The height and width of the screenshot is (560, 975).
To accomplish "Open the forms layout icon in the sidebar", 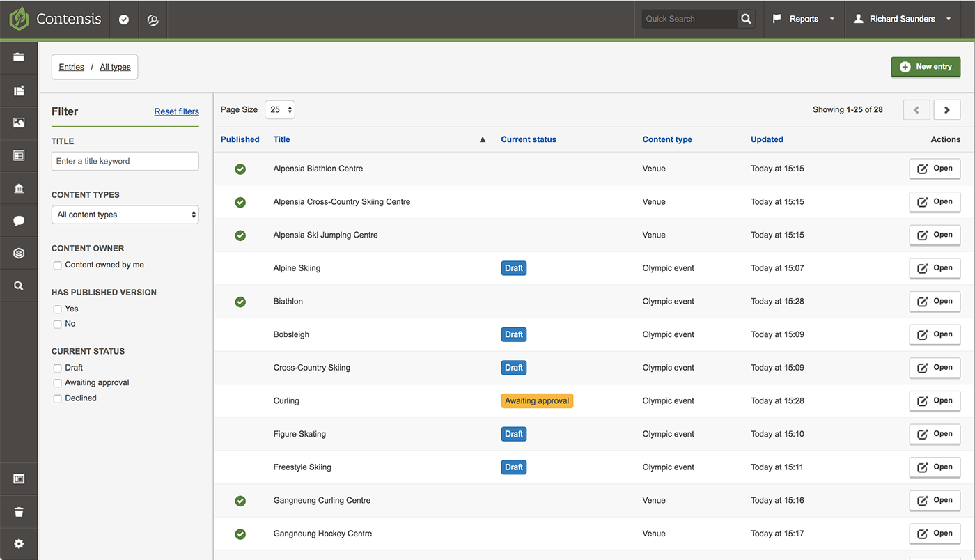I will [19, 156].
